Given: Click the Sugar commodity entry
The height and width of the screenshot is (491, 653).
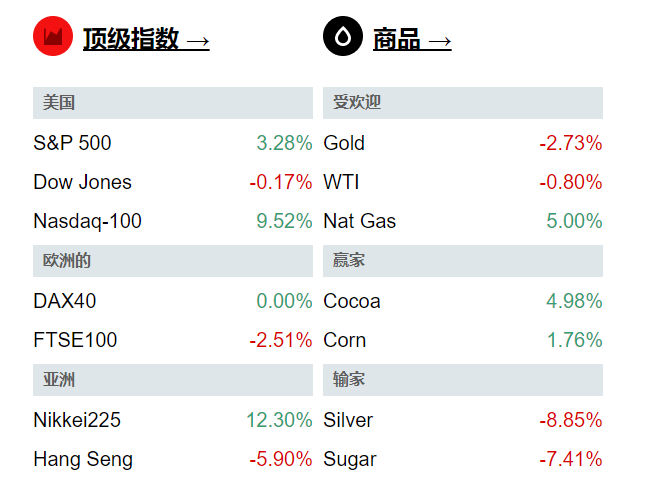Looking at the screenshot, I should point(350,460).
